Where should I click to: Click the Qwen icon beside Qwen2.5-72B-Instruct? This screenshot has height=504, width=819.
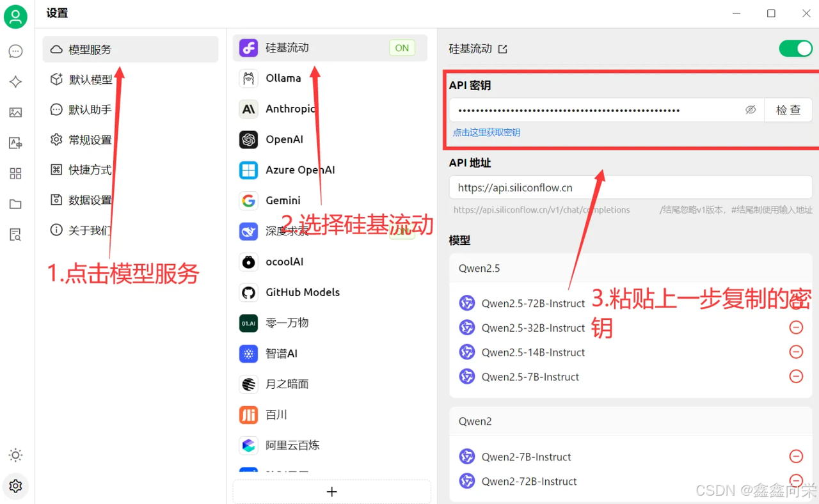click(x=467, y=303)
